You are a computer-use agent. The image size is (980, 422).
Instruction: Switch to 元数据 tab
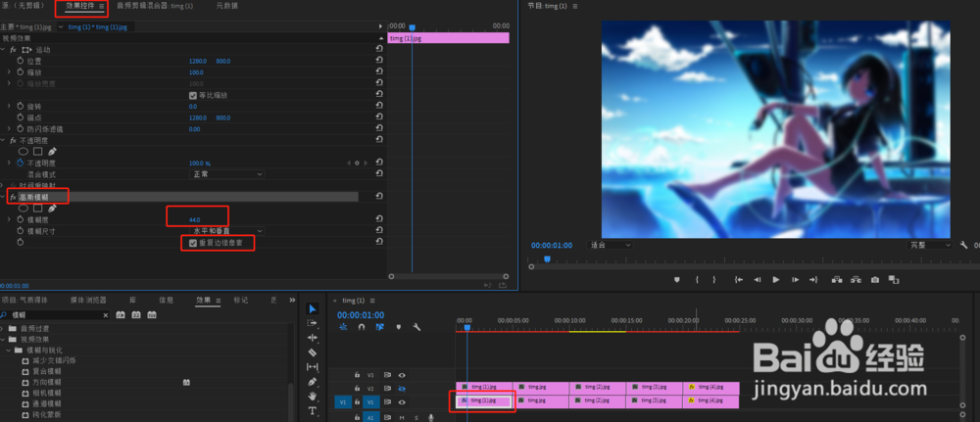pos(227,6)
